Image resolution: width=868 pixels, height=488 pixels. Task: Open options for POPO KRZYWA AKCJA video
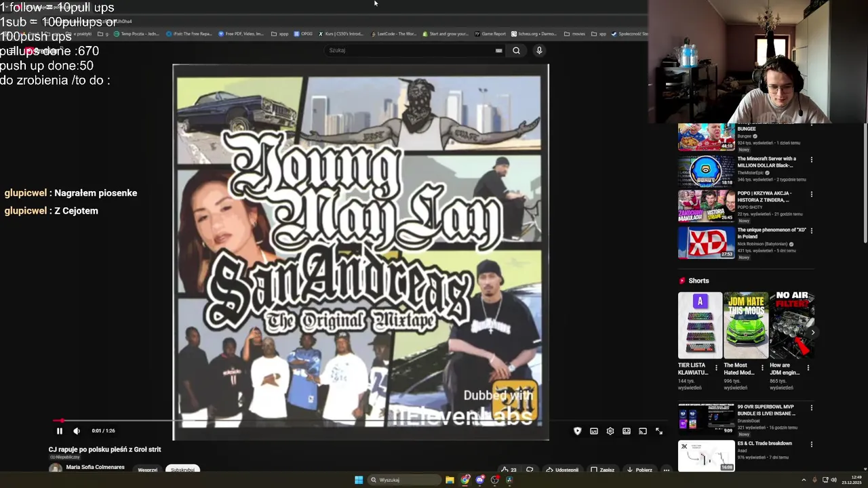point(811,195)
